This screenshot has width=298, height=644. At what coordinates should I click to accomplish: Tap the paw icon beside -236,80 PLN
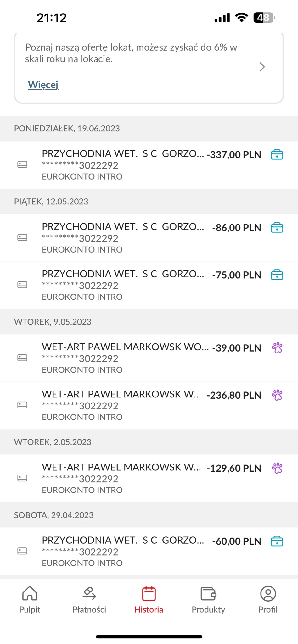click(277, 395)
